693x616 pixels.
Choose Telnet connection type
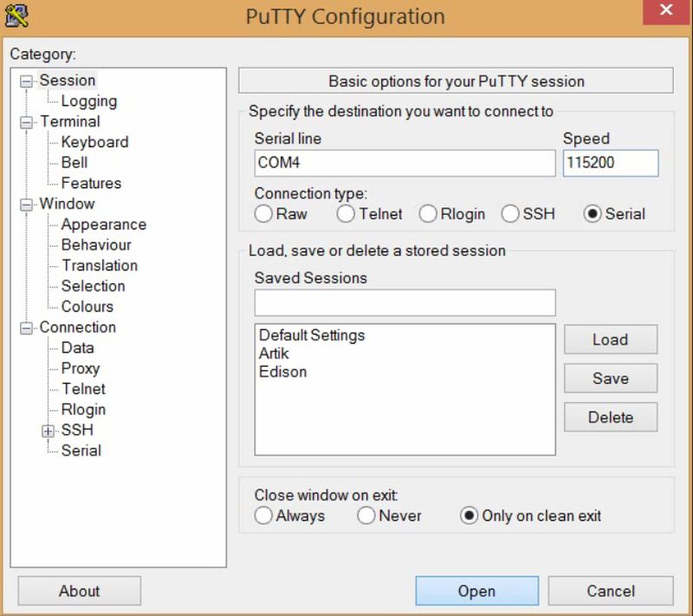coord(345,213)
